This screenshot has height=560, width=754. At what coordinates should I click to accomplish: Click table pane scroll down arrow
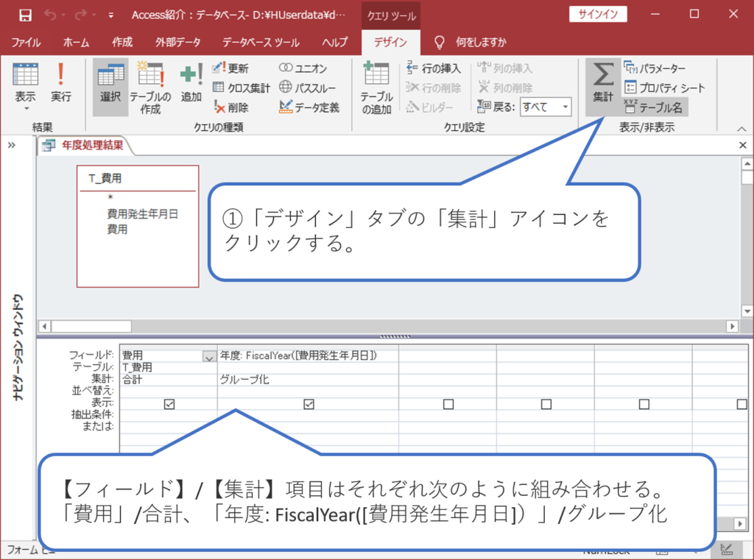(x=747, y=311)
